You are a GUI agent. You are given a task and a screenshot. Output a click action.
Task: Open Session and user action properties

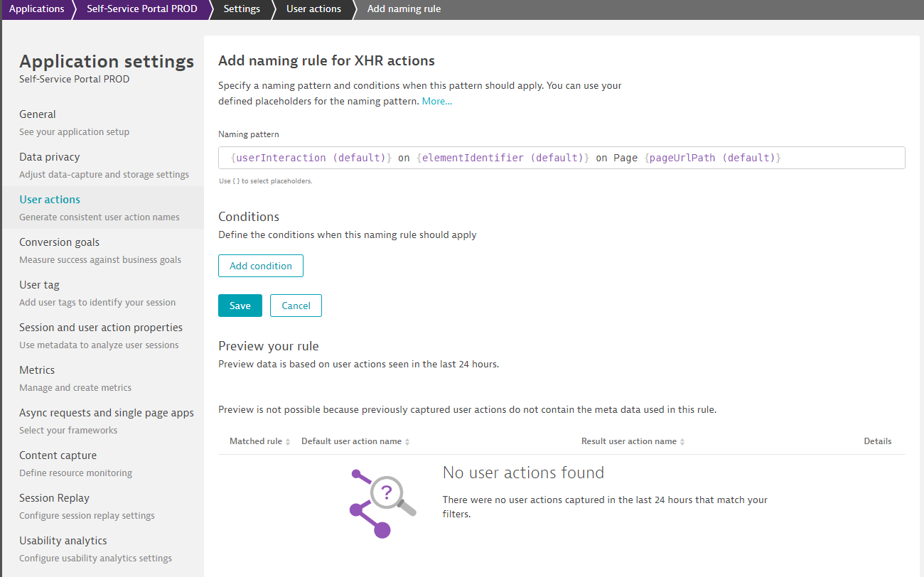click(101, 328)
